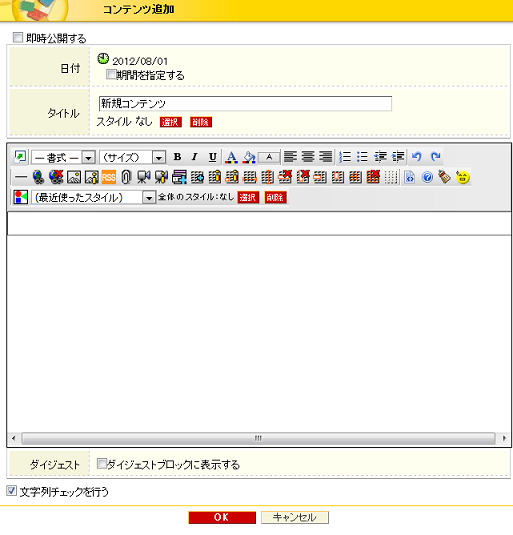Undo the last edit
Image resolution: width=513 pixels, height=535 pixels.
tap(416, 157)
